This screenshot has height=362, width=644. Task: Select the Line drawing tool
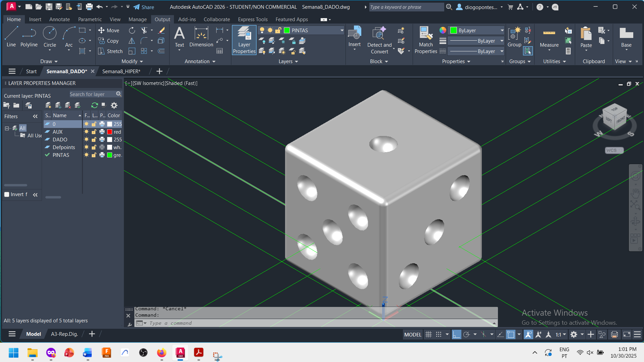pyautogui.click(x=11, y=37)
